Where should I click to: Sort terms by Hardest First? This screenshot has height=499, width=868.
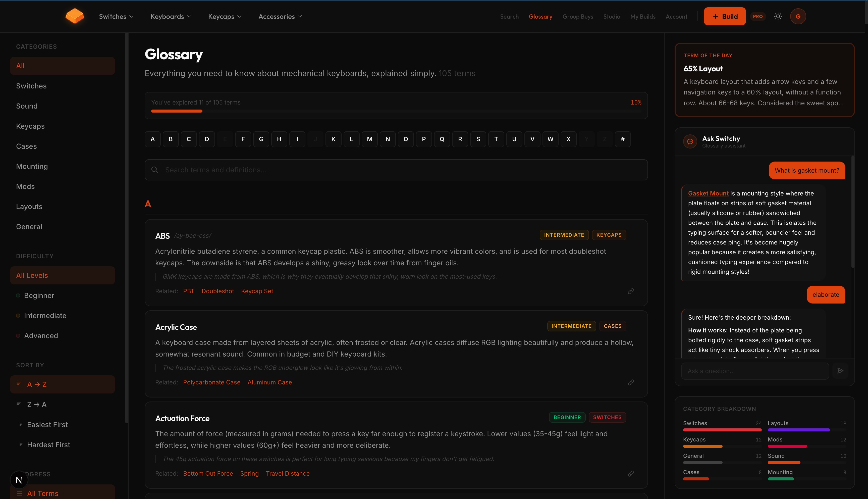(x=48, y=444)
